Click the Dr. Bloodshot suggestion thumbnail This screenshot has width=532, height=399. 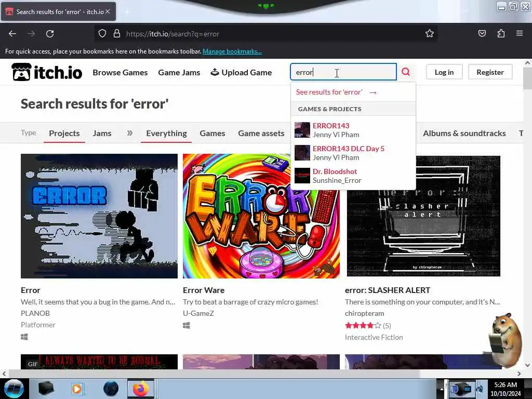[x=302, y=176]
